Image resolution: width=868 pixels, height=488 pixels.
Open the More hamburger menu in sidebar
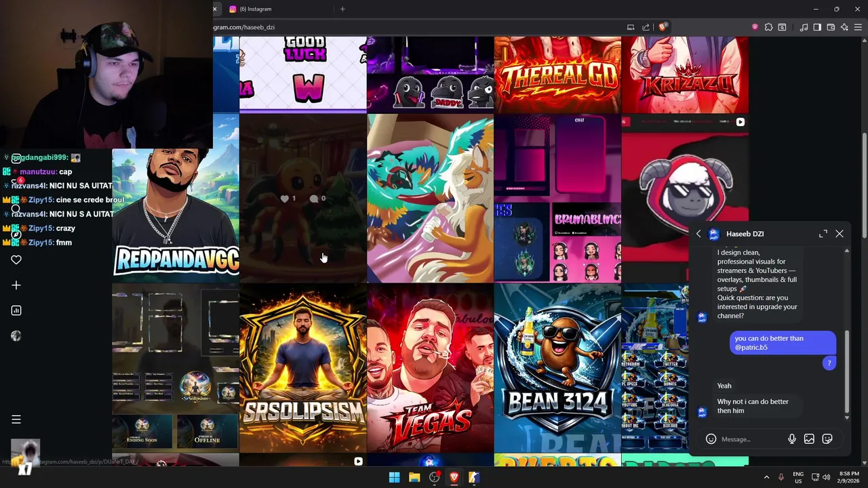tap(16, 420)
